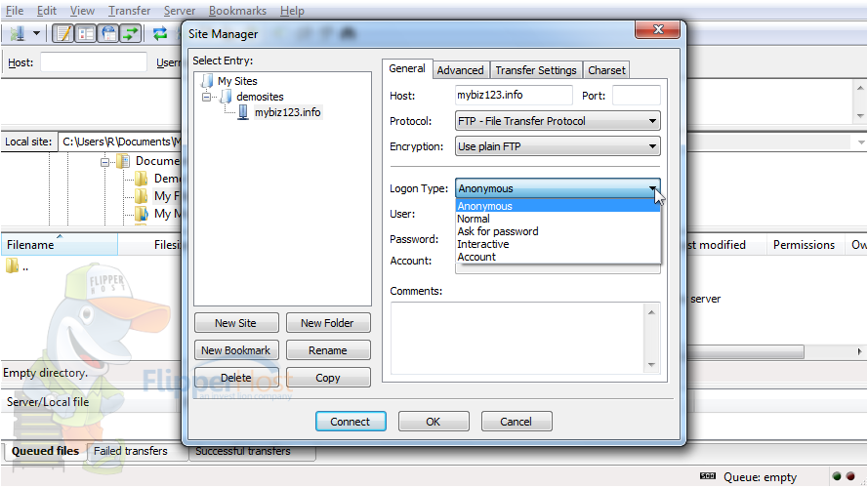Click message log scrollbar down arrow
The image size is (868, 488).
(860, 115)
